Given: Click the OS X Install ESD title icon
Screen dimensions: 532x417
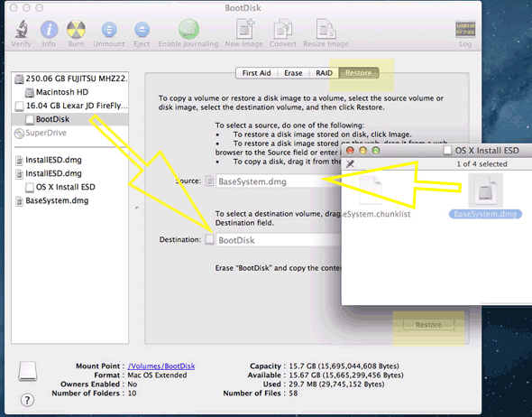Looking at the screenshot, I should point(447,150).
